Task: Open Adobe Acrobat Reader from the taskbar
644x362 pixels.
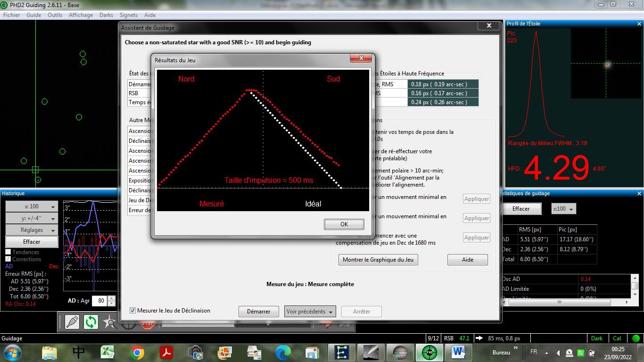Action: [166, 352]
